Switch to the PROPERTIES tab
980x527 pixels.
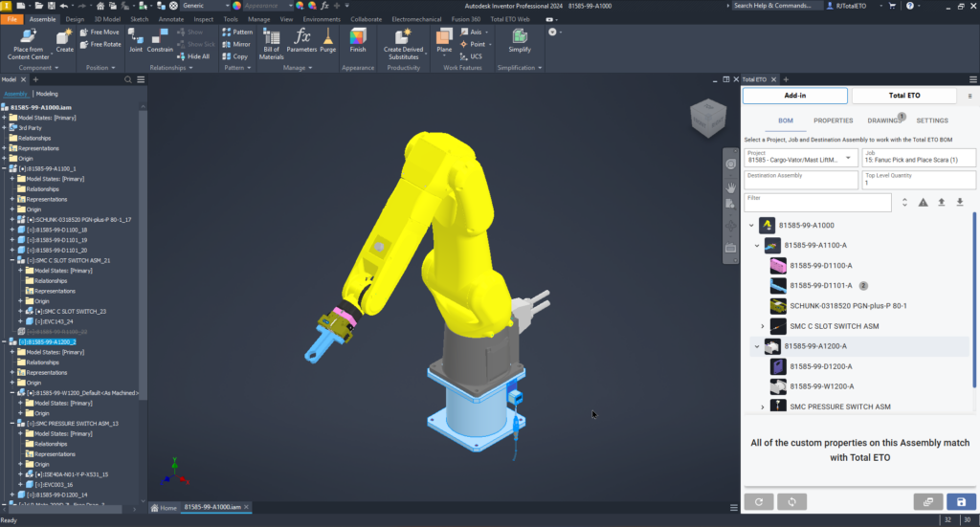[834, 121]
